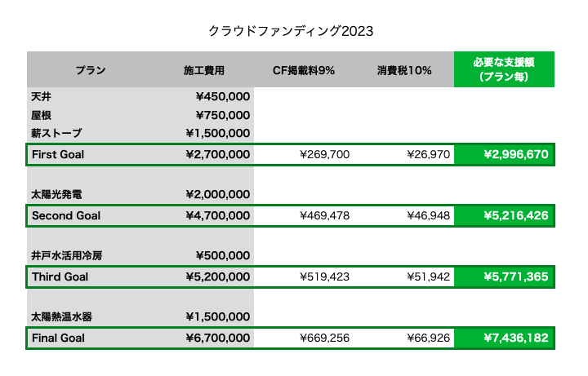Click the 天井 plan cell
588x376 pixels.
pos(42,96)
